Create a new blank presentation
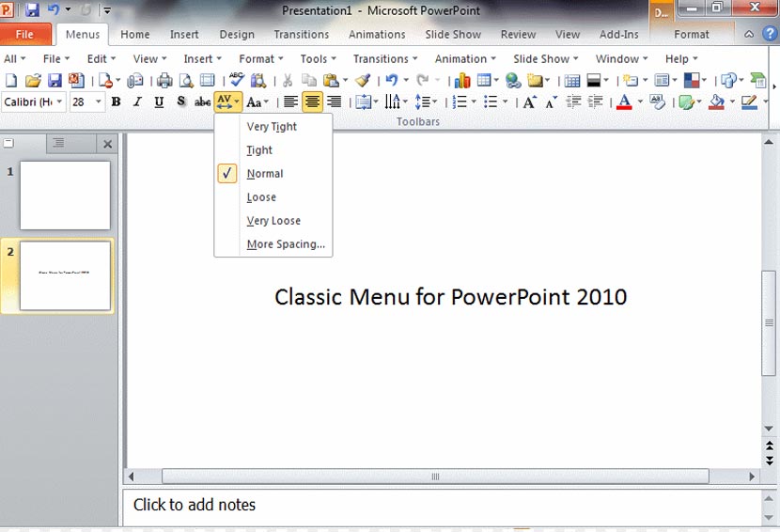This screenshot has width=780, height=532. (11, 80)
